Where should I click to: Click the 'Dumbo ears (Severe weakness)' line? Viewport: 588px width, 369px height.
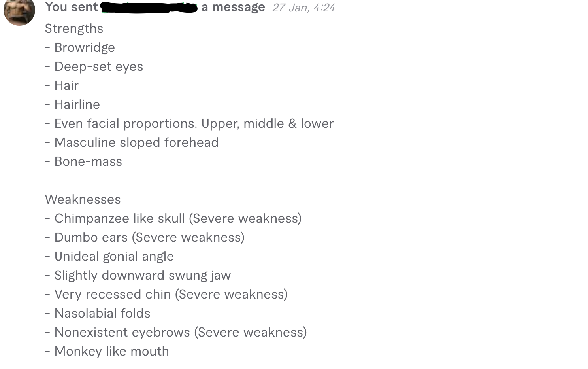point(145,237)
